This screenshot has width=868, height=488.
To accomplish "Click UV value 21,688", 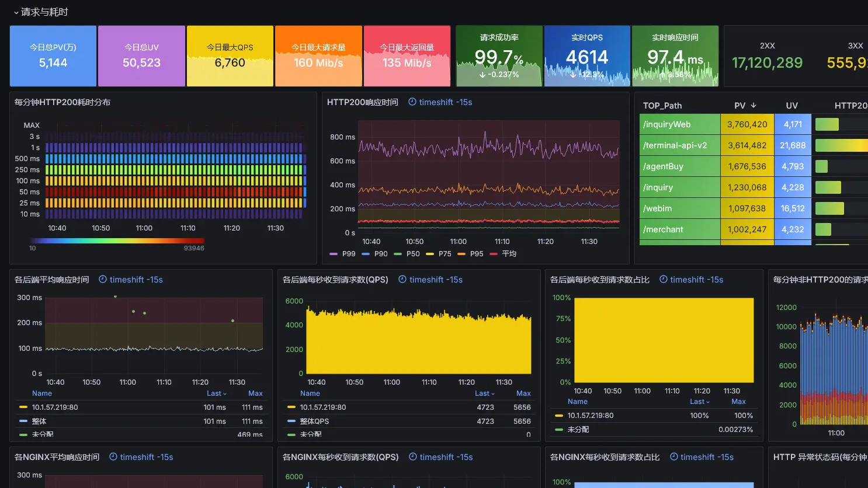I will click(793, 145).
